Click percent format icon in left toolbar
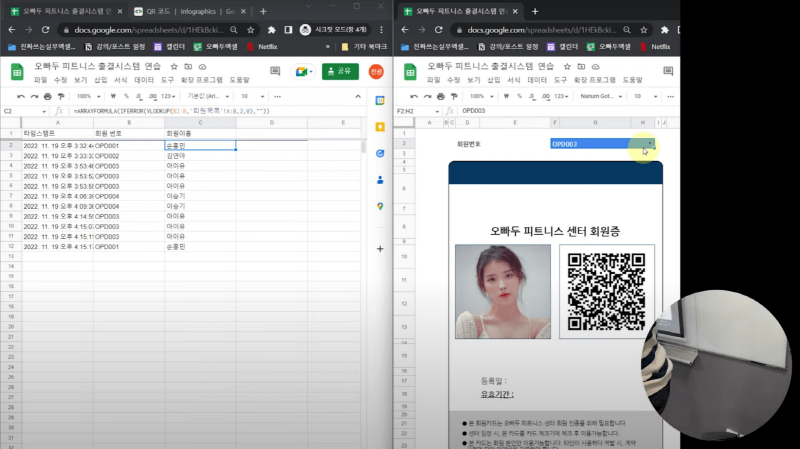The height and width of the screenshot is (449, 800). [126, 96]
